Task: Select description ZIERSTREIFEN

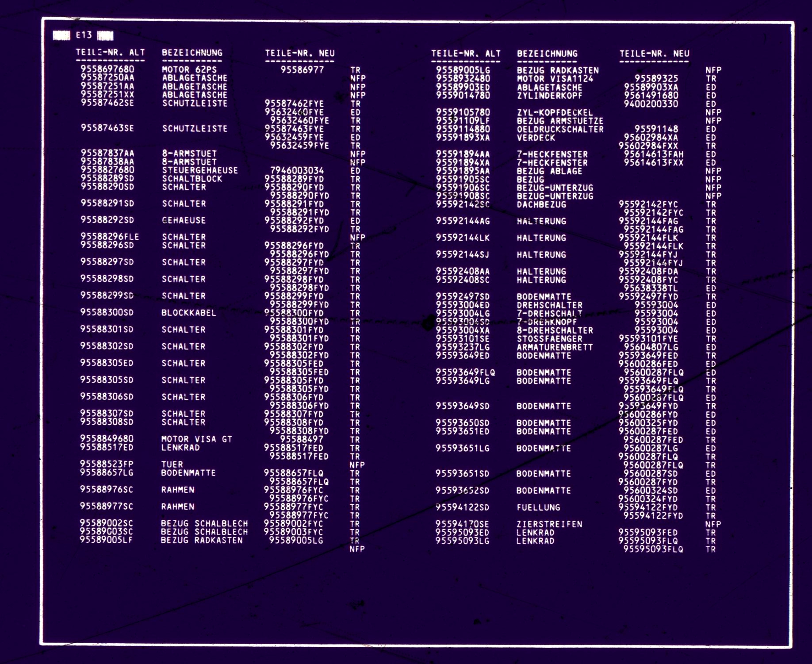Action: point(549,524)
